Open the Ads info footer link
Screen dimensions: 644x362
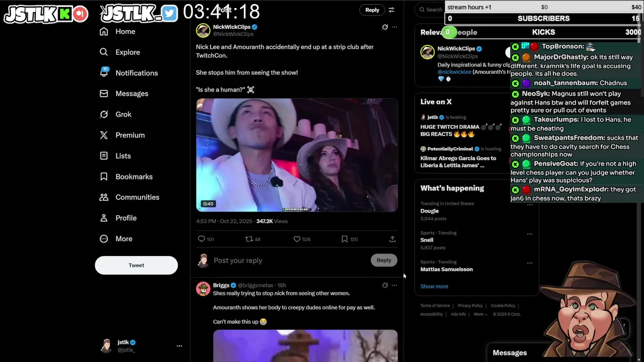(458, 314)
